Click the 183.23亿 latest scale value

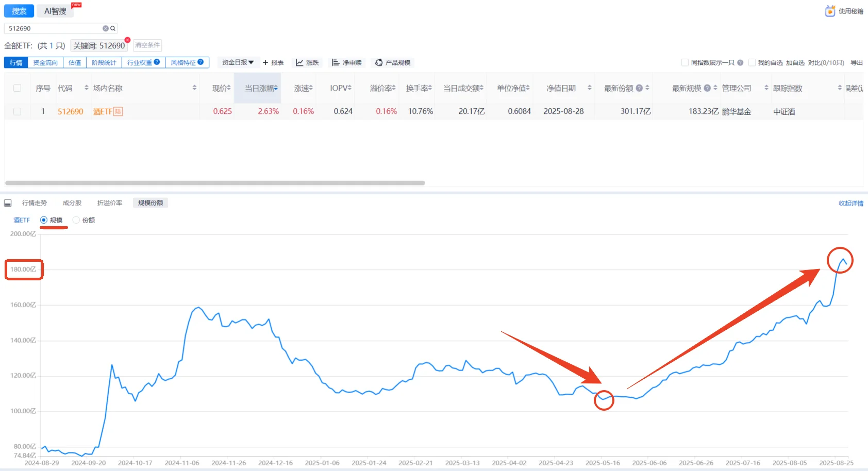pos(704,111)
